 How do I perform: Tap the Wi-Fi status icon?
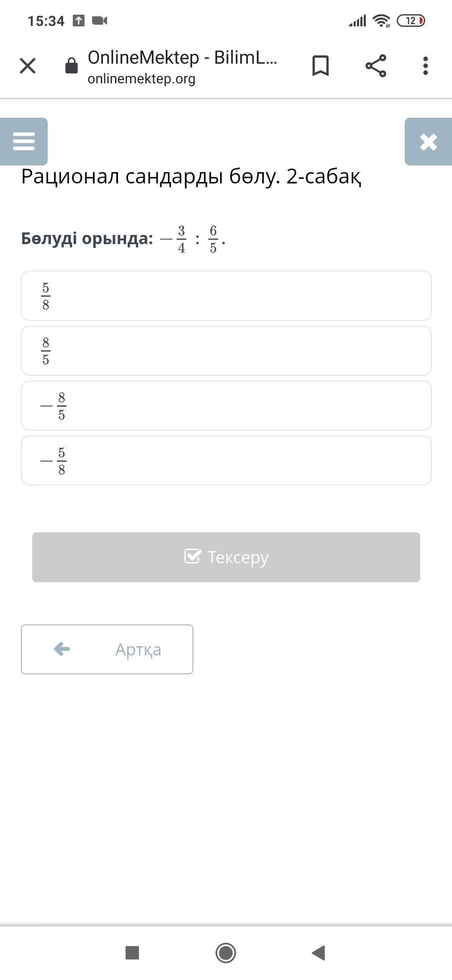(381, 21)
